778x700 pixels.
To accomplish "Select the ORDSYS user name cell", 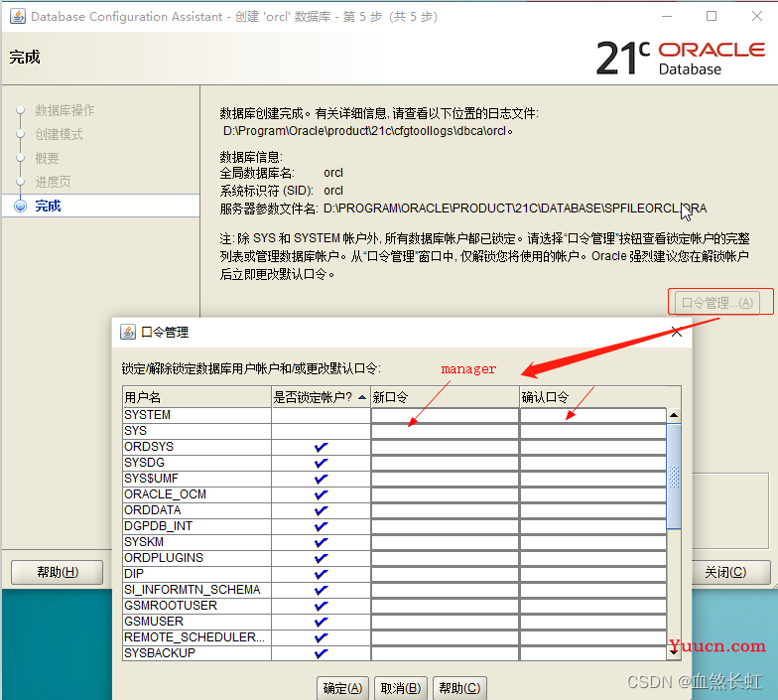I will 196,447.
